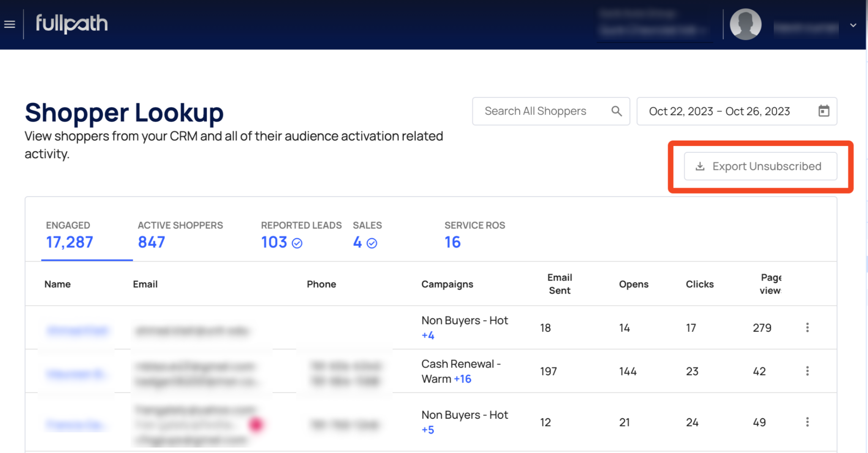Open the shopper name link in the first row

pyautogui.click(x=77, y=330)
